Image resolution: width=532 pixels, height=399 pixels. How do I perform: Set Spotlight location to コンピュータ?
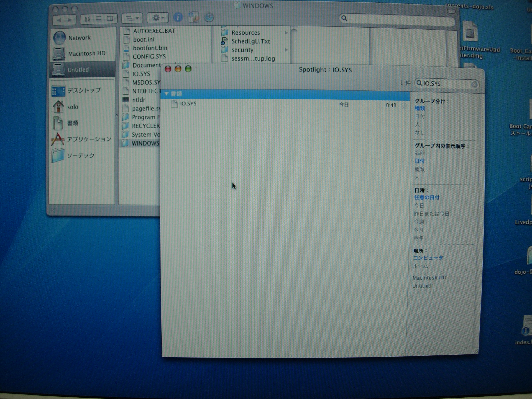point(428,258)
